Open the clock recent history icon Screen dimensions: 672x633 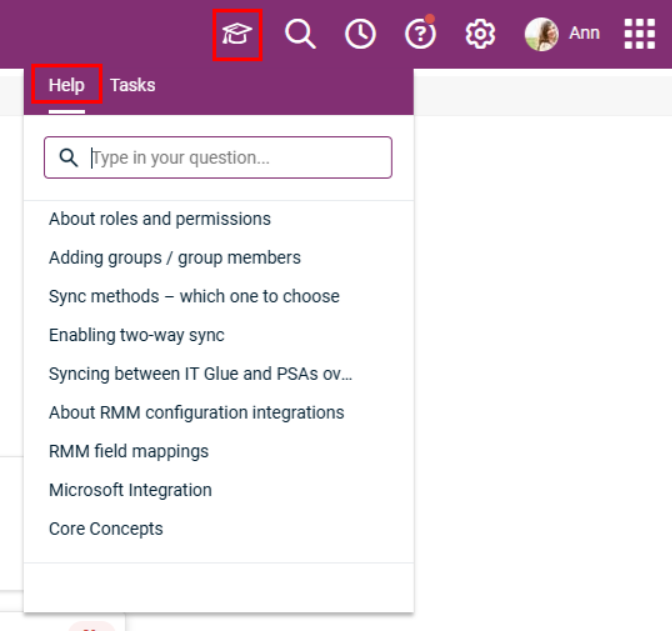pos(360,34)
